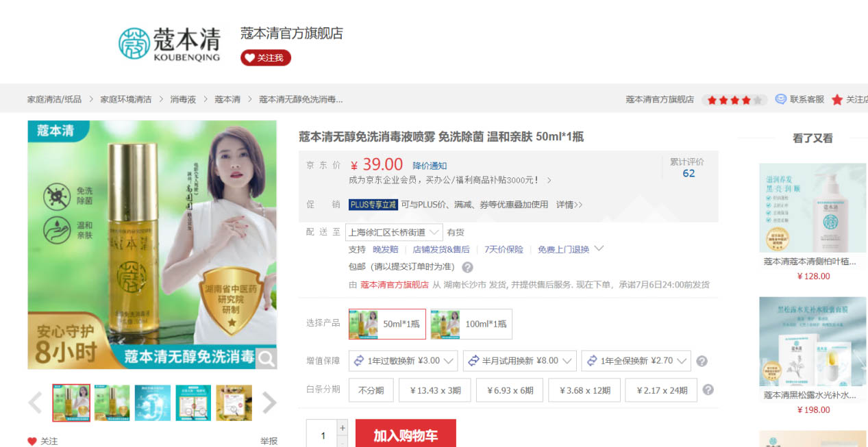This screenshot has height=447, width=868.
Task: Click the help icon next to 增值保障 options
Action: pyautogui.click(x=702, y=361)
